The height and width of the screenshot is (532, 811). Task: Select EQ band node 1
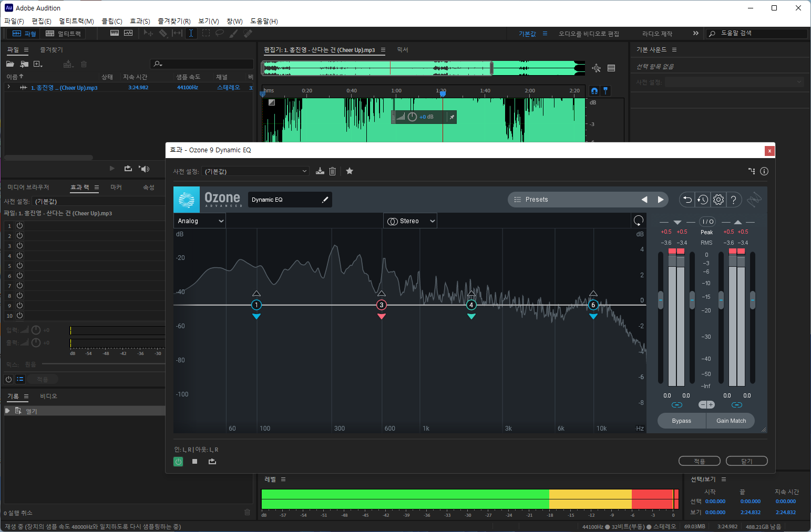(x=256, y=305)
